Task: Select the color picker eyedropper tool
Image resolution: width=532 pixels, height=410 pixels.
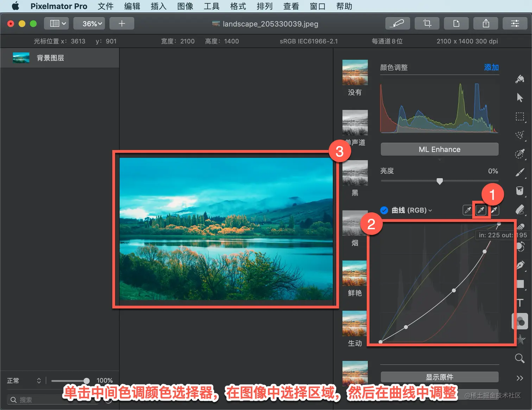Action: point(520,154)
